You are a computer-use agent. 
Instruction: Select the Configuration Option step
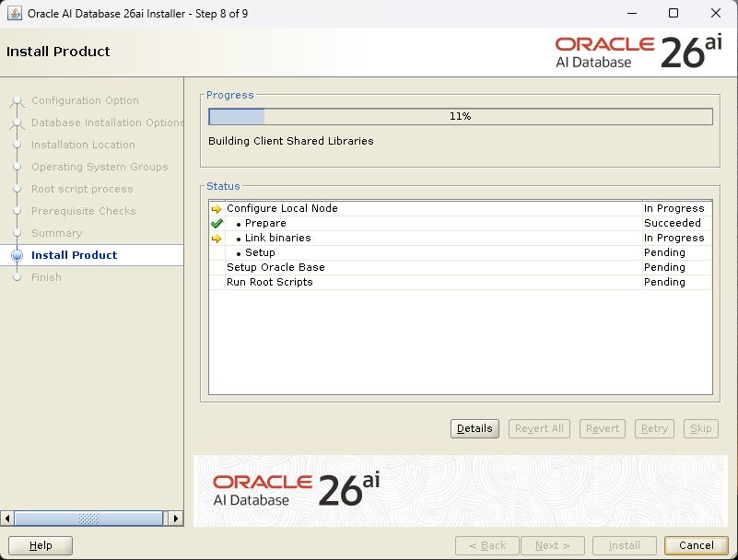coord(85,100)
